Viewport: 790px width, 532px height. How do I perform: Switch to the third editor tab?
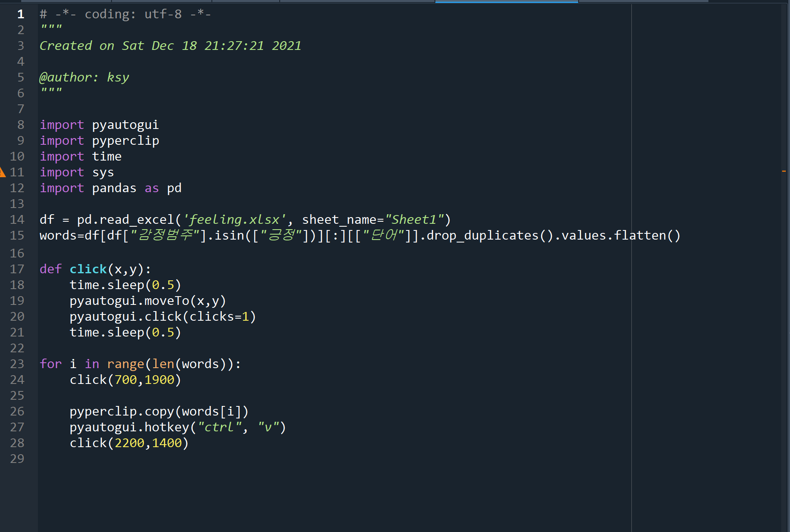[246, 2]
